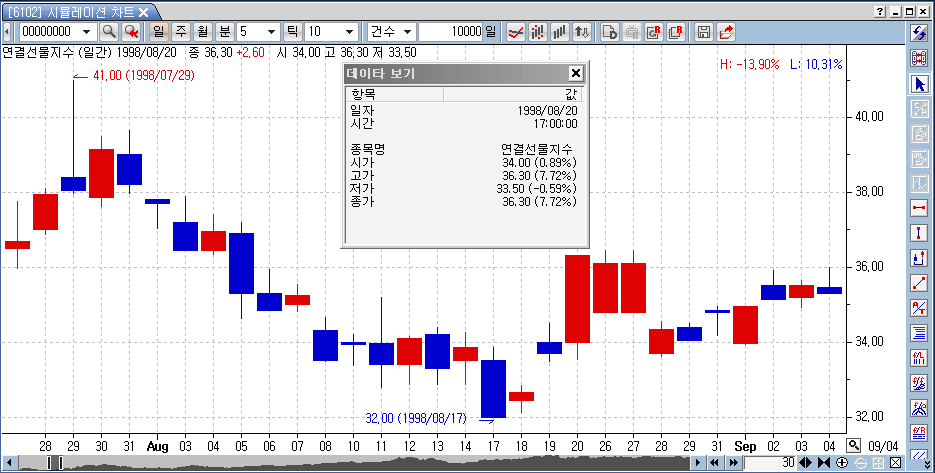Select the vertical line drawing tool

click(919, 233)
